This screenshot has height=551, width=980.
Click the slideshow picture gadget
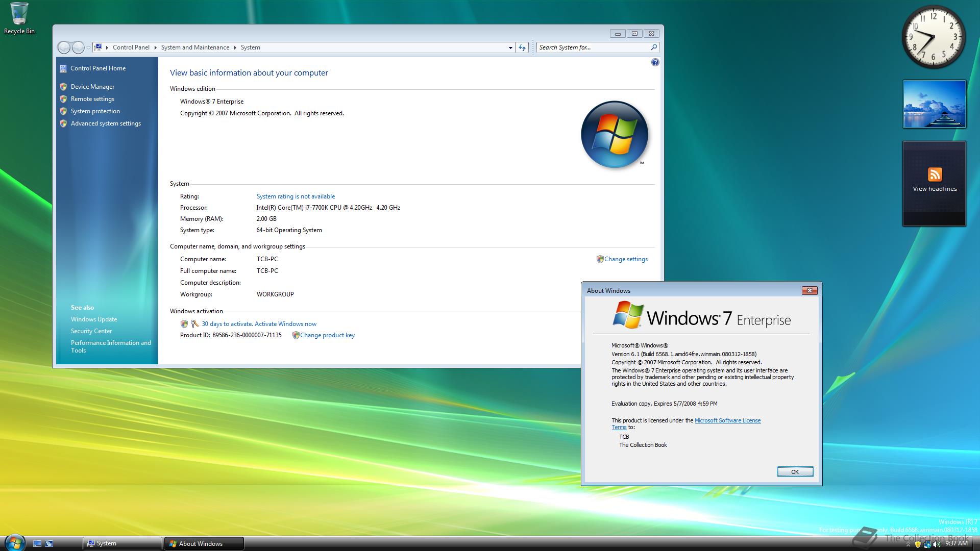[934, 104]
